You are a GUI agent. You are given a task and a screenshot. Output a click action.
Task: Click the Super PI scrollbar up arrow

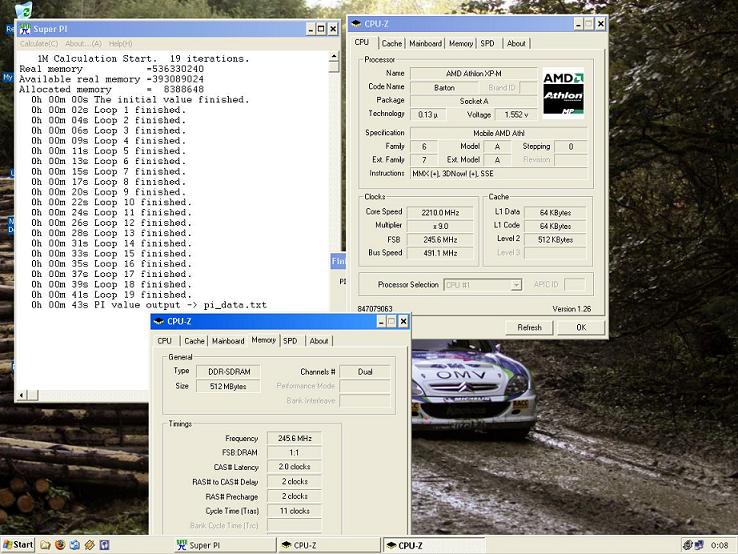[336, 57]
